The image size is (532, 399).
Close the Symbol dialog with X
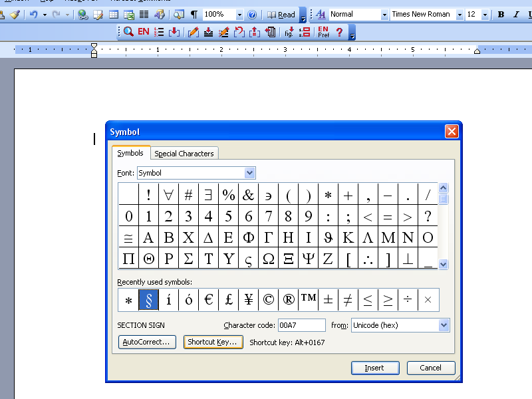click(452, 131)
